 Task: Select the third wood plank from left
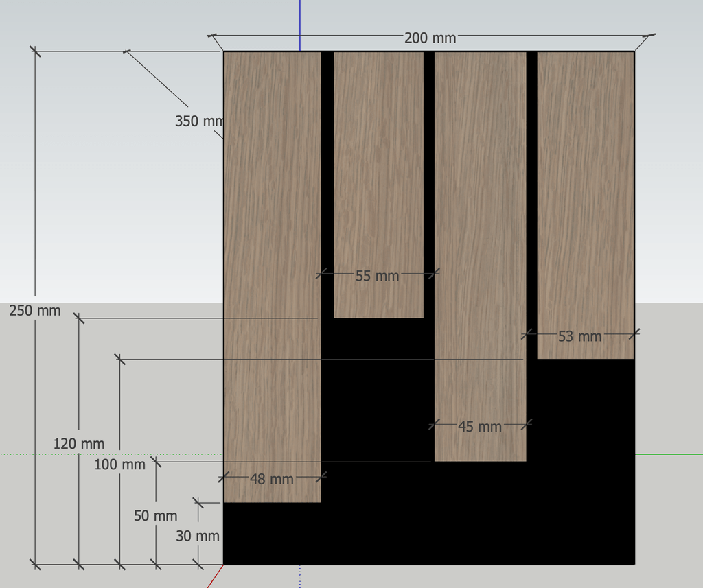click(480, 206)
